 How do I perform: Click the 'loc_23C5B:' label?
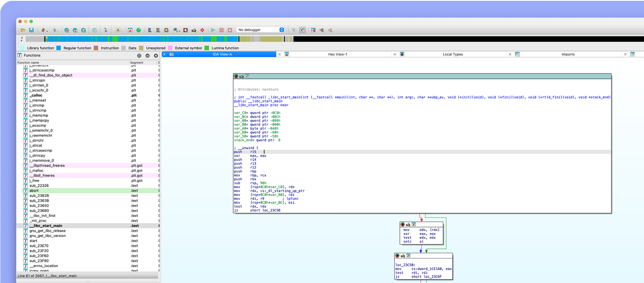pos(405,265)
